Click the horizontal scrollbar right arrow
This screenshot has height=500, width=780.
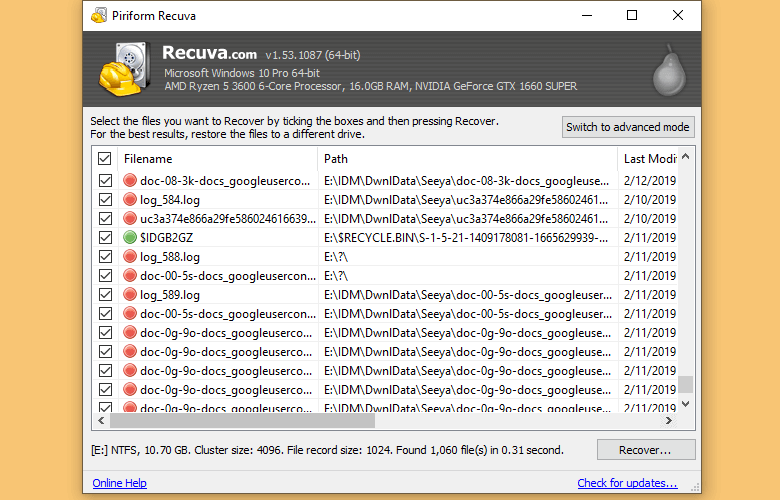point(669,421)
